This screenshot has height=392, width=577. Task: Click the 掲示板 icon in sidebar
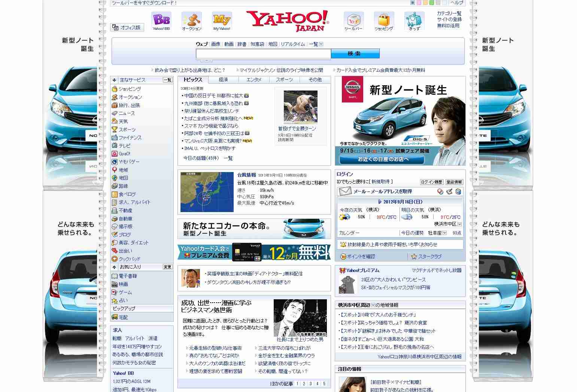115,226
